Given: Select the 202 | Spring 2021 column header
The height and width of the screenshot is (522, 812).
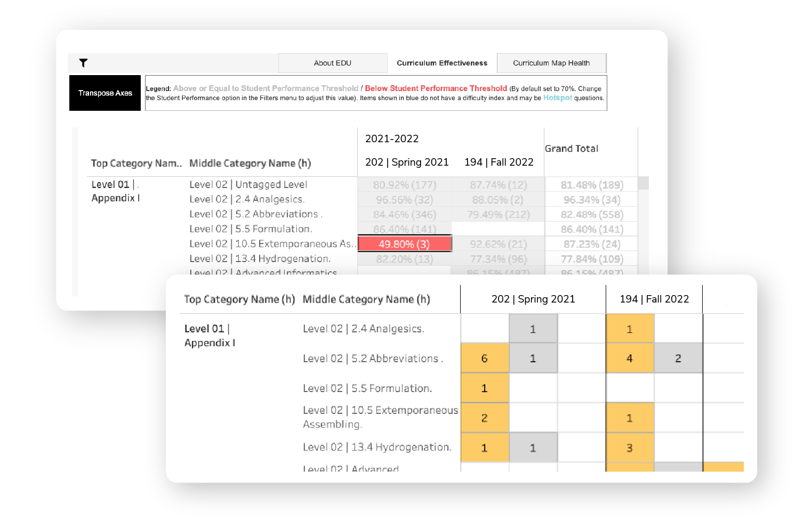Looking at the screenshot, I should coord(407,162).
